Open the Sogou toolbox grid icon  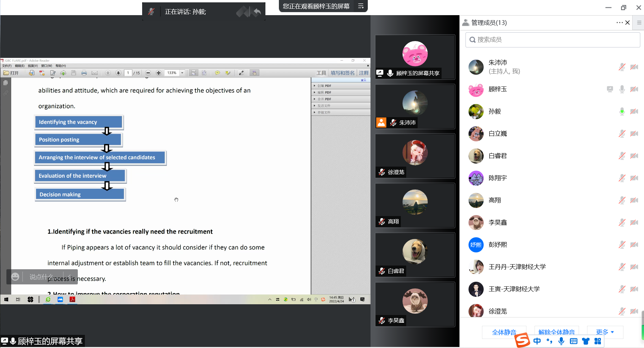point(598,341)
